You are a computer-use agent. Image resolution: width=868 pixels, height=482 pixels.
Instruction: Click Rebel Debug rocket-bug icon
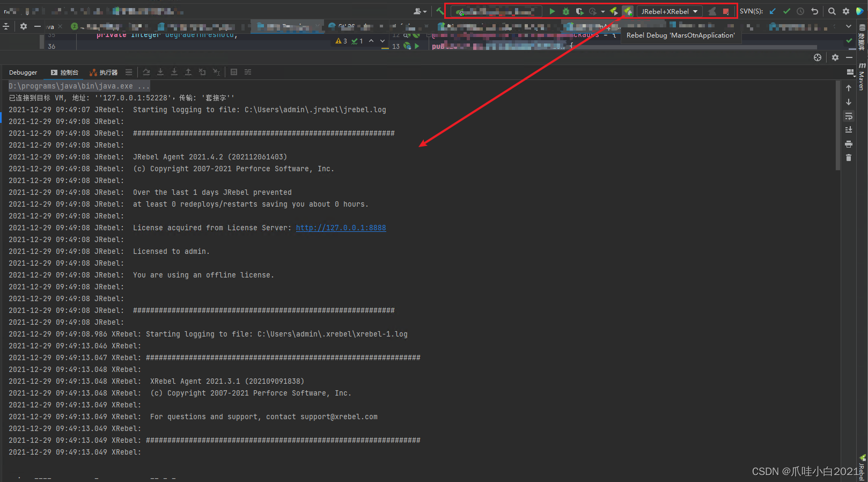(x=628, y=11)
